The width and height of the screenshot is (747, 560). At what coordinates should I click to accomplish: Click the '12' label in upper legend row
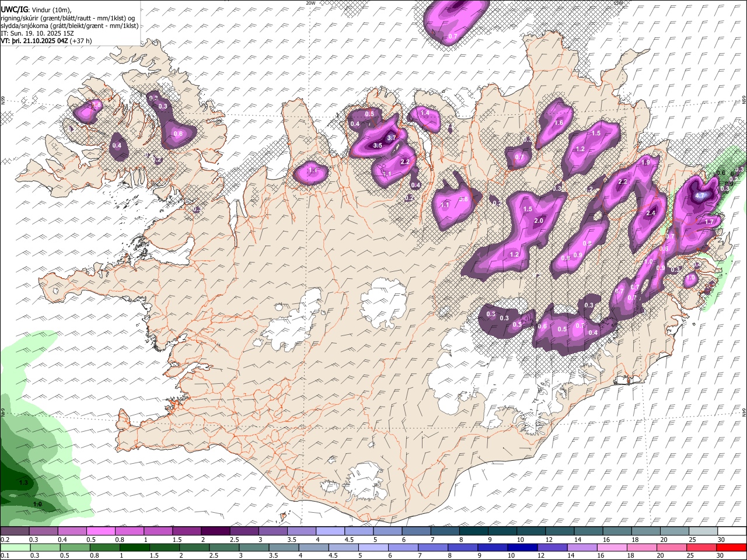549,540
